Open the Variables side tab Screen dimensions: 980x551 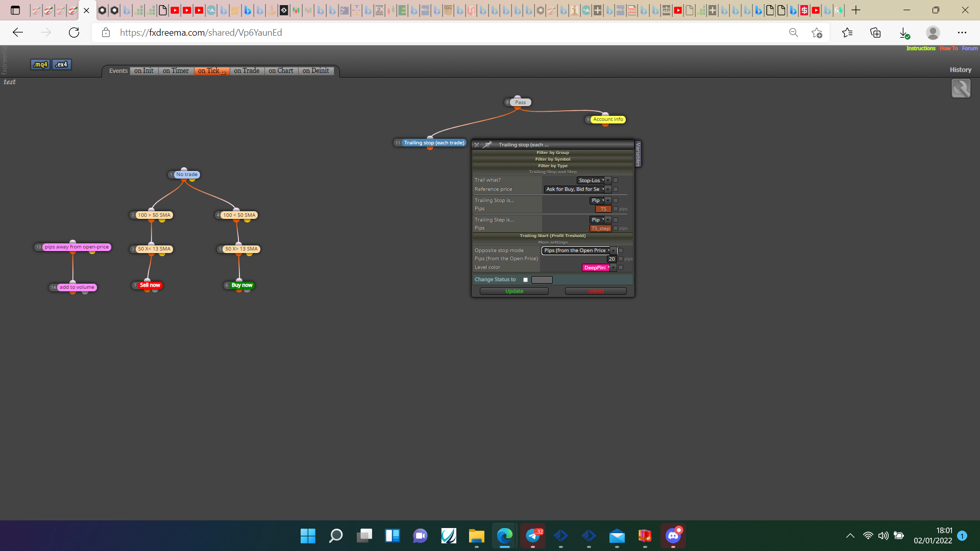point(638,154)
